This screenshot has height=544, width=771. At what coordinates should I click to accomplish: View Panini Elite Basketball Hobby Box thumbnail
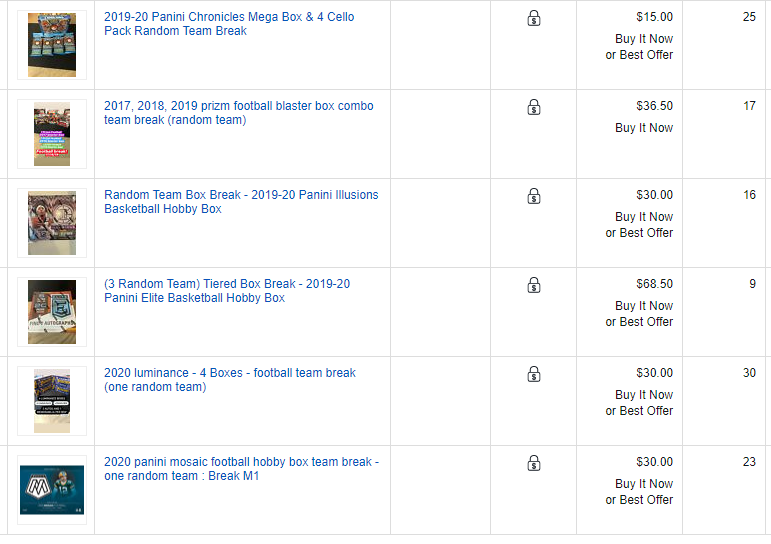(x=52, y=312)
